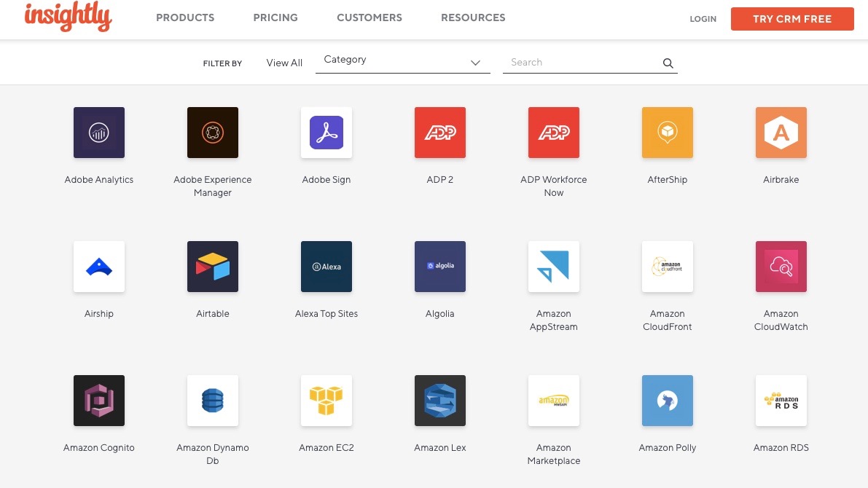Open the Amazon CloudWatch icon

coord(781,267)
